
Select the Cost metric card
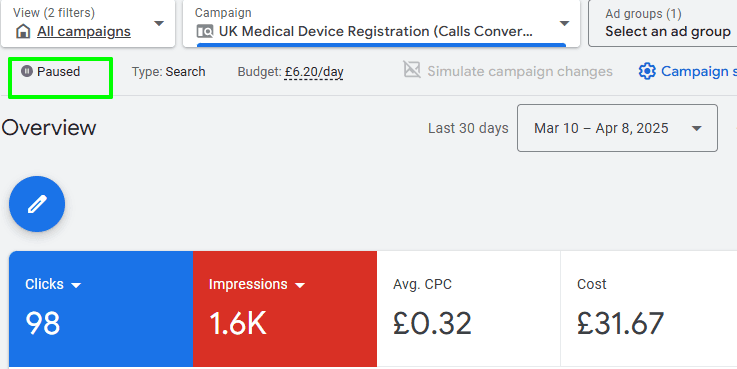[x=649, y=309]
